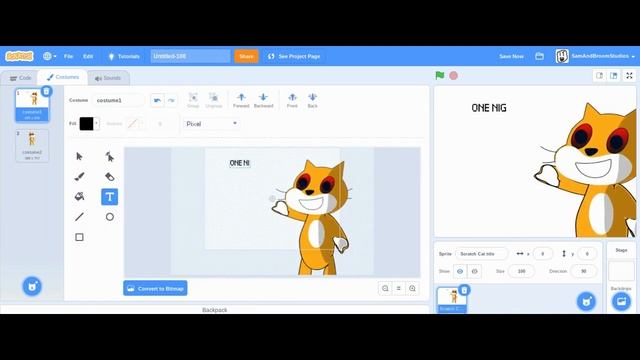640x360 pixels.
Task: Click the outline width field
Action: coord(160,124)
